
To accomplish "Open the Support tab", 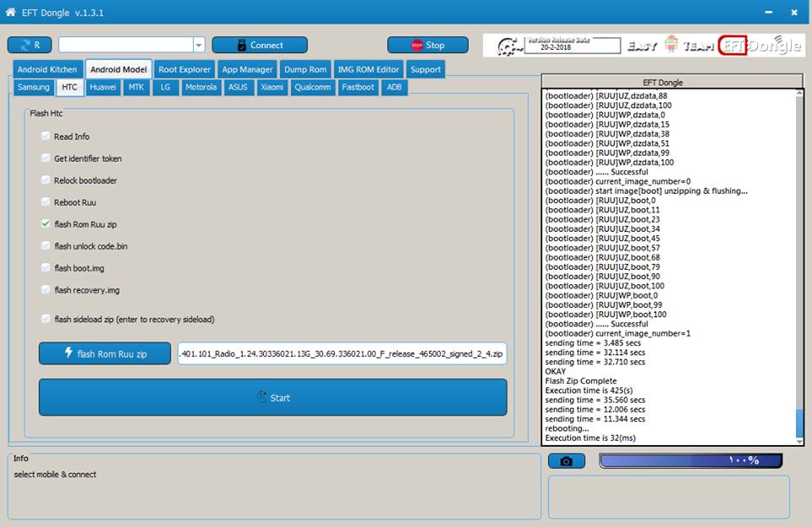I will (x=425, y=69).
